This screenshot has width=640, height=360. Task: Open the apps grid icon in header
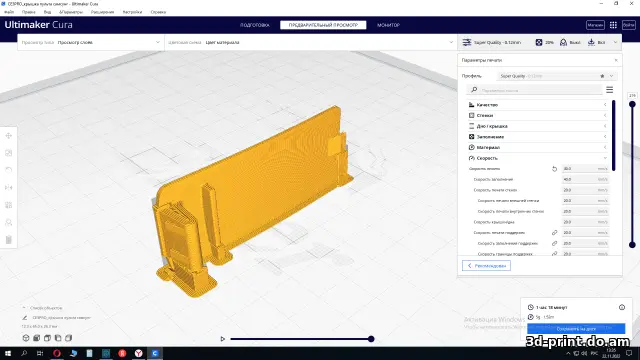(x=613, y=25)
